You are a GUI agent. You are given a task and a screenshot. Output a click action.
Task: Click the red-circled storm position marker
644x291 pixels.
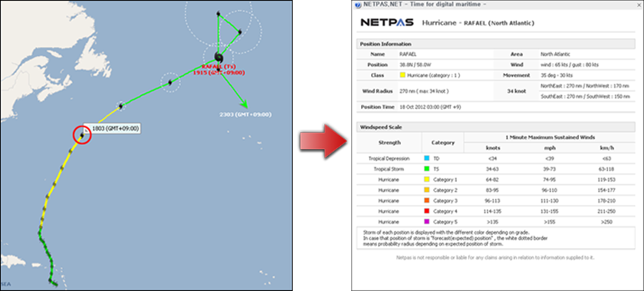[x=82, y=135]
